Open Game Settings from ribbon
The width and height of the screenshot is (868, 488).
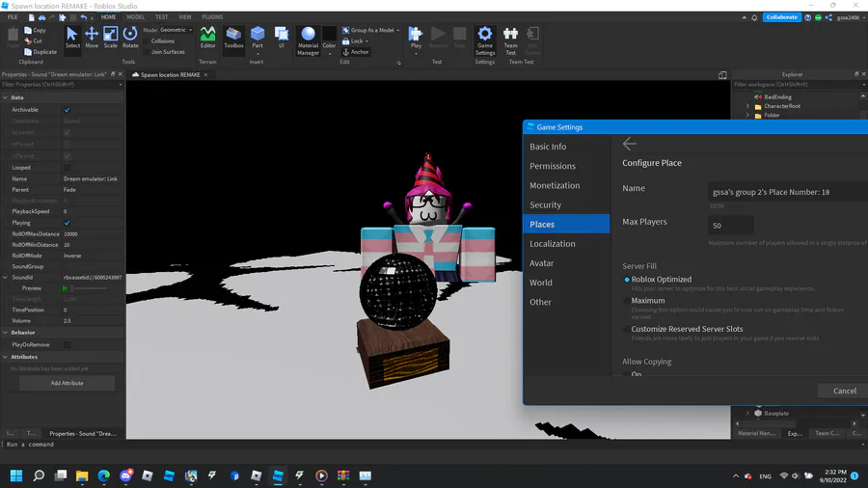[x=485, y=41]
